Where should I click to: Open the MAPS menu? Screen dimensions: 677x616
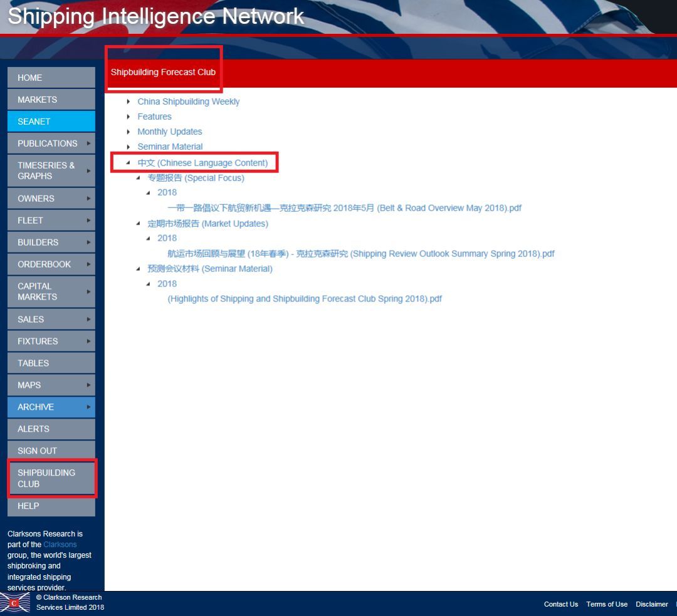[51, 385]
